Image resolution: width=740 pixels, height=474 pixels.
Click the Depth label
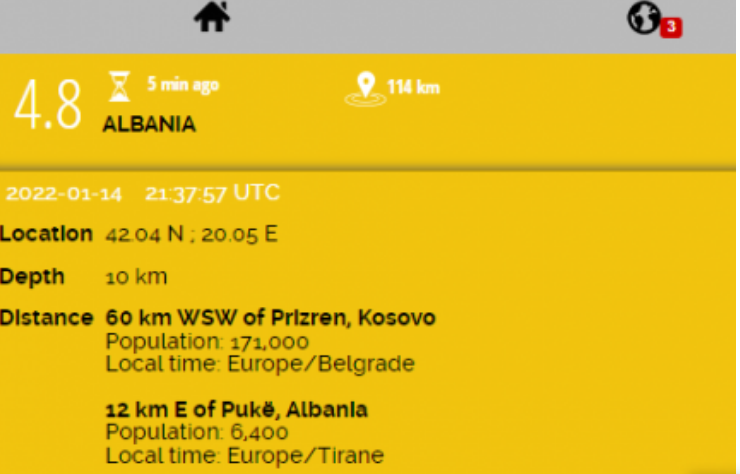[32, 277]
